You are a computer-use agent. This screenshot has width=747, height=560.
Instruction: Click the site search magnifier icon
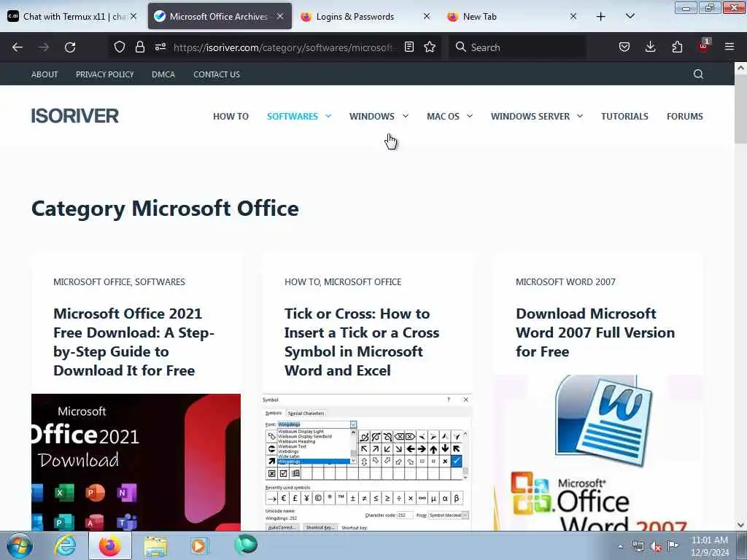[x=698, y=74]
